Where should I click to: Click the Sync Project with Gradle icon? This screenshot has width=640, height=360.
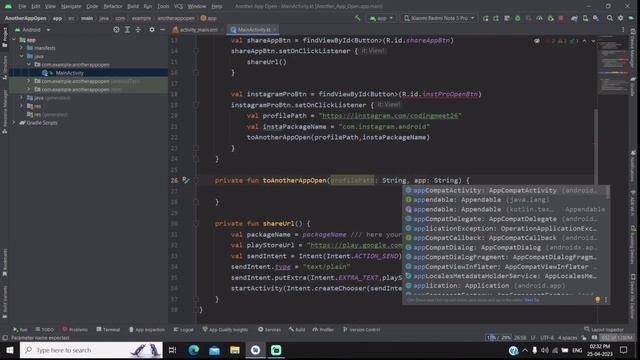pos(574,18)
